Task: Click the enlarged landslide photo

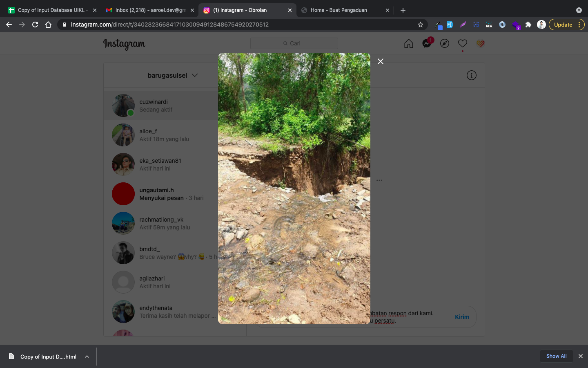Action: [x=294, y=188]
